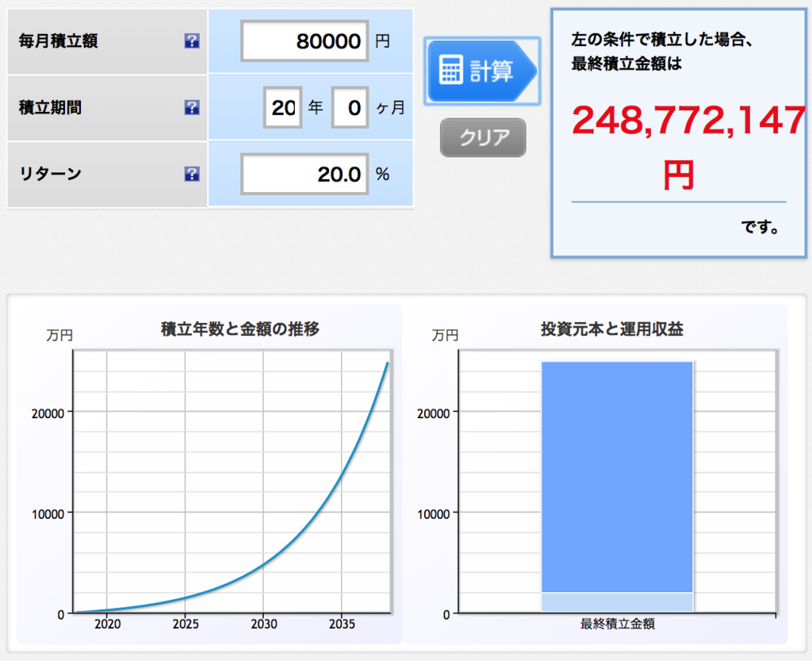Viewport: 812px width, 661px height.
Task: Click the 円 unit beside monthly amount field
Action: [x=382, y=41]
